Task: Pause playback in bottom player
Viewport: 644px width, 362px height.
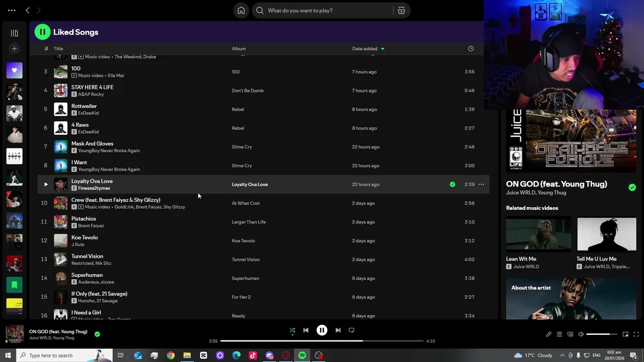Action: [x=322, y=330]
